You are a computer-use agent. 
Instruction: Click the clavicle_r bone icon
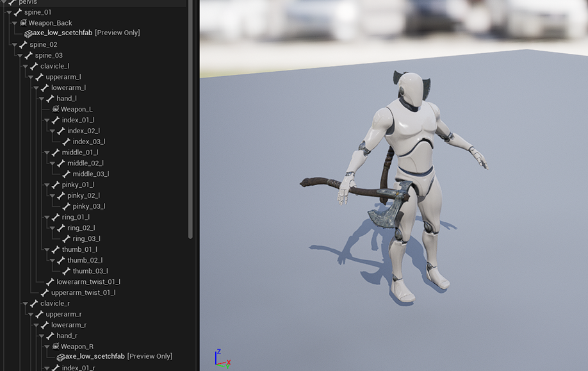point(34,304)
